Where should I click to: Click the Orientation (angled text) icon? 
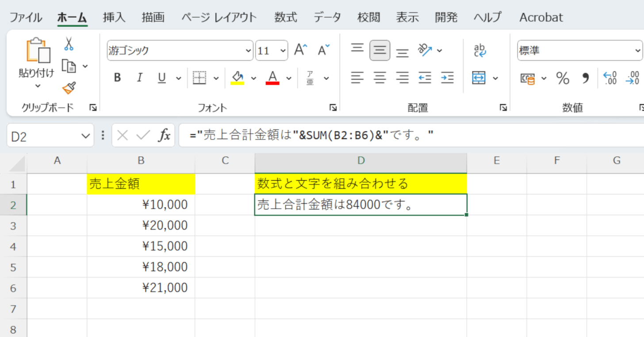click(425, 50)
